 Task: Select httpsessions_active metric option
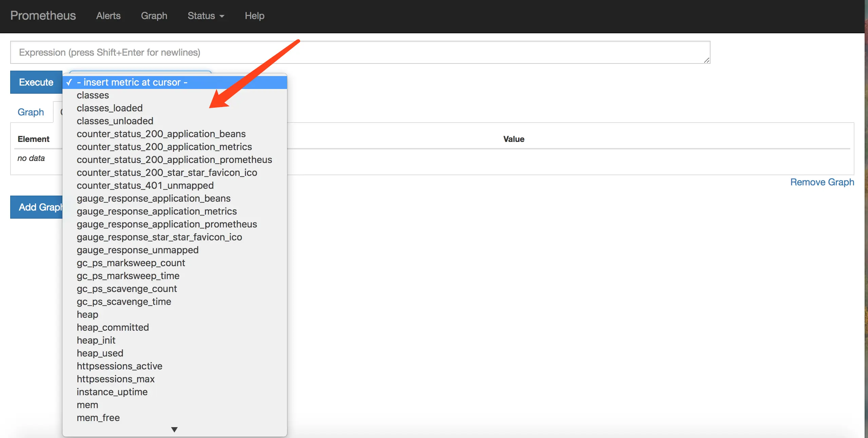pyautogui.click(x=119, y=366)
